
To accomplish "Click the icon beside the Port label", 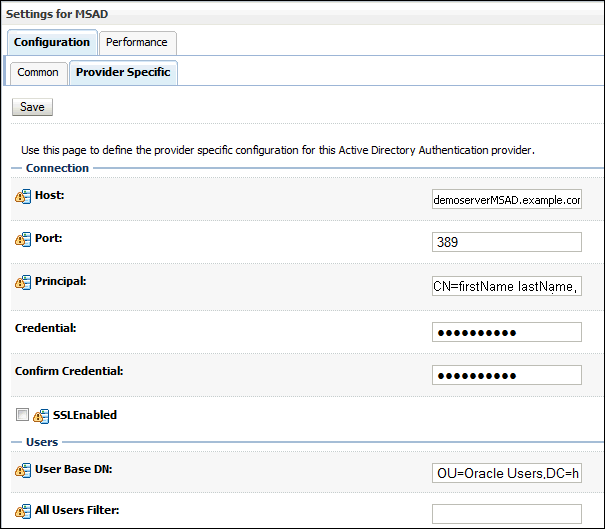I will 24,240.
